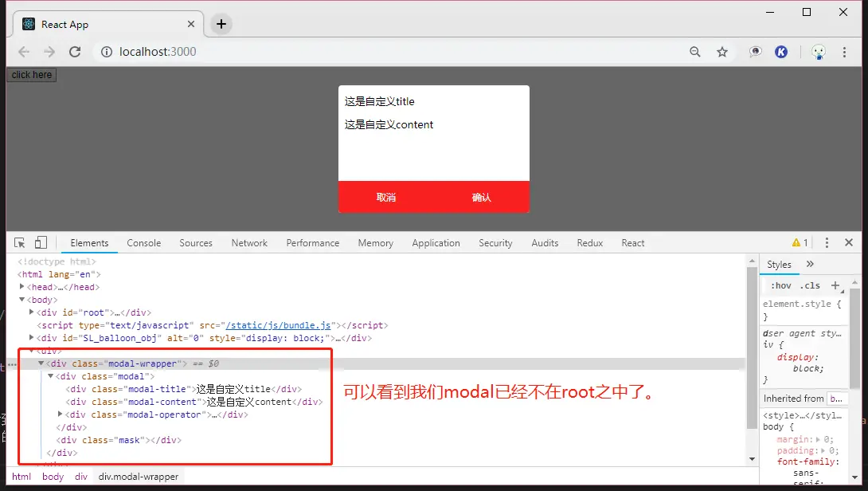Image resolution: width=868 pixels, height=491 pixels.
Task: Switch to the Performance tab
Action: pyautogui.click(x=313, y=243)
